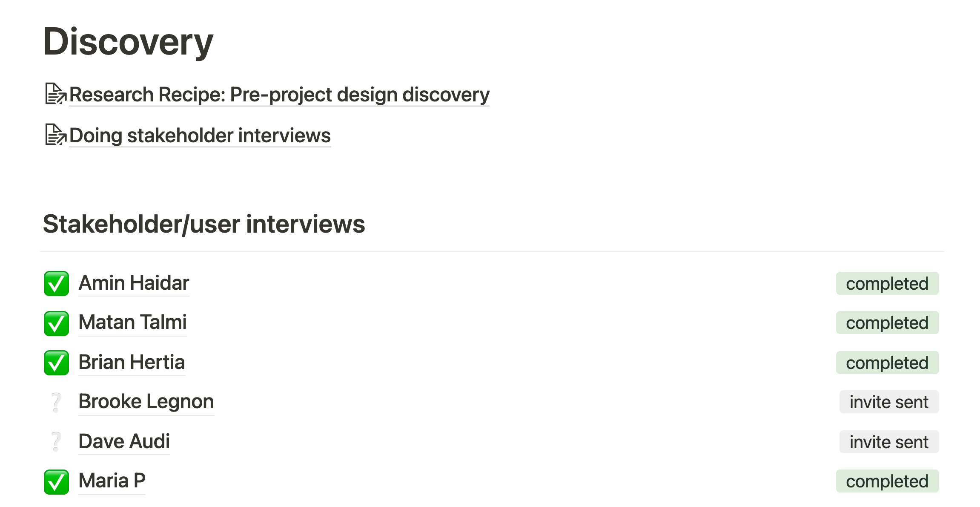Screen dimensions: 980x507
Task: Click the page icon beside Doing stakeholder interviews
Action: 55,135
